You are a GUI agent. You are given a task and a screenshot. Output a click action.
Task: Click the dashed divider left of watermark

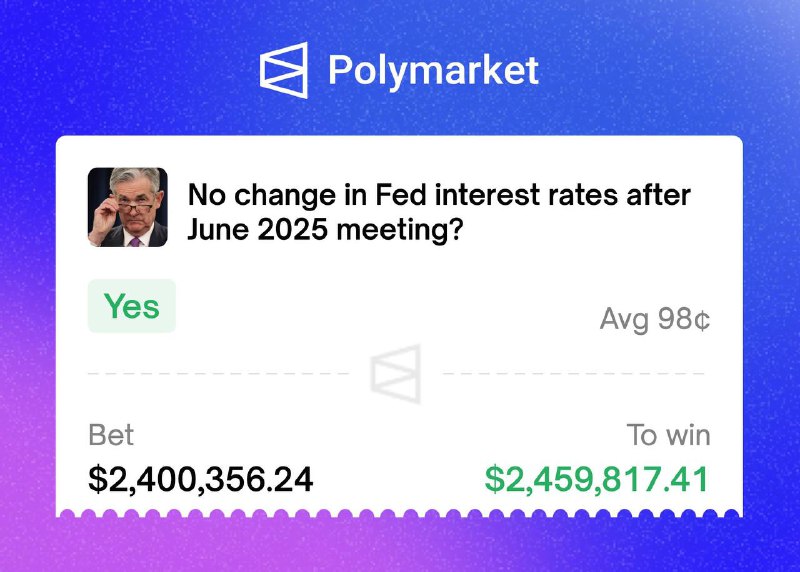click(x=218, y=374)
